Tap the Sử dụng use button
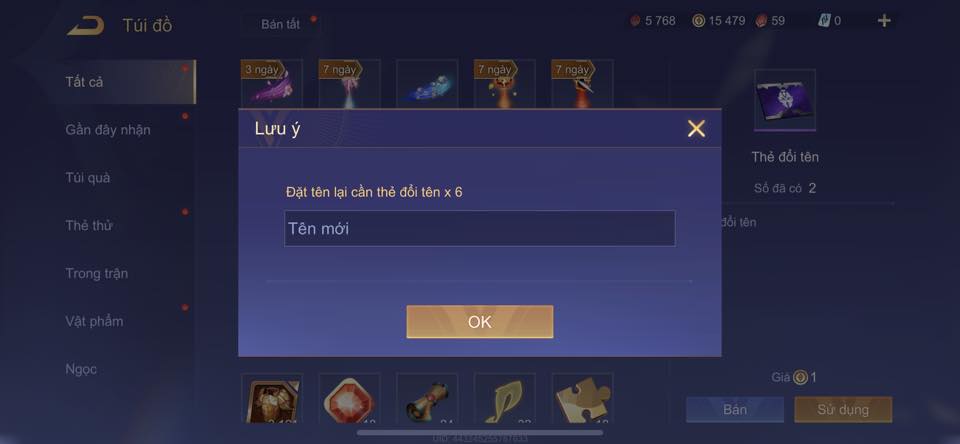This screenshot has height=444, width=960. (843, 409)
